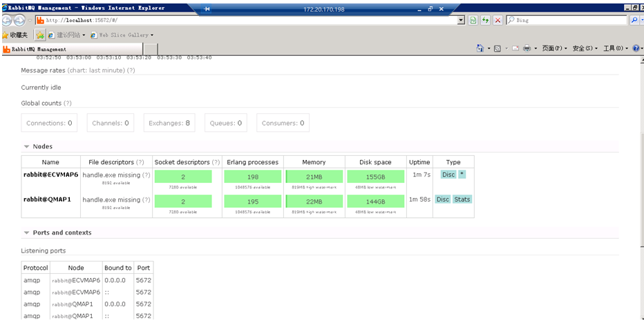This screenshot has height=325, width=644.
Task: Click the Exchanges: 8 count box
Action: [169, 123]
